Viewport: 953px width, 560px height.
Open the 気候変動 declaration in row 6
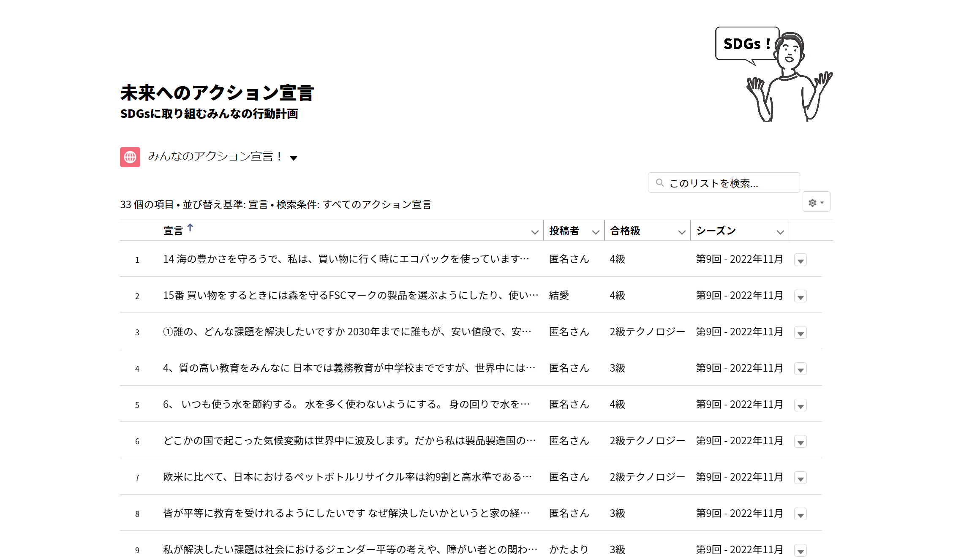pos(346,440)
